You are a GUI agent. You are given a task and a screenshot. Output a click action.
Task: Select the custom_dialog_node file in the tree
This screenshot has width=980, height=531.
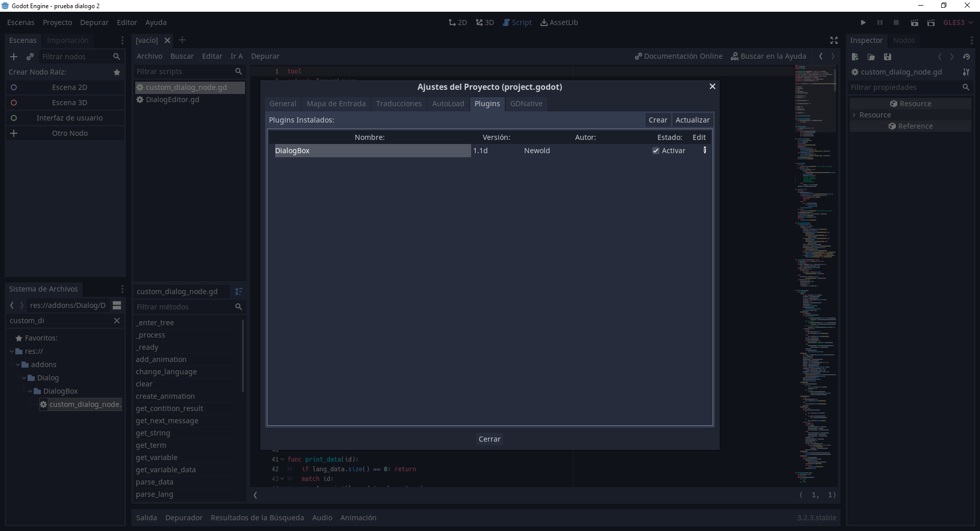(x=81, y=404)
